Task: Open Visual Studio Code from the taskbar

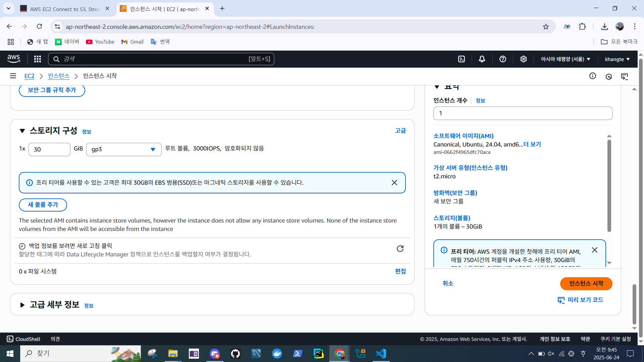Action: 381,354
